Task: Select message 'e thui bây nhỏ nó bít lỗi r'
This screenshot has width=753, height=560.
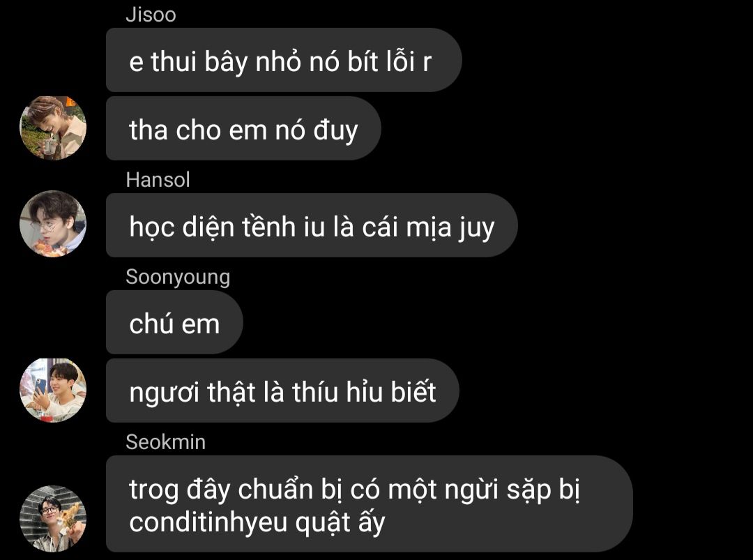Action: tap(284, 60)
